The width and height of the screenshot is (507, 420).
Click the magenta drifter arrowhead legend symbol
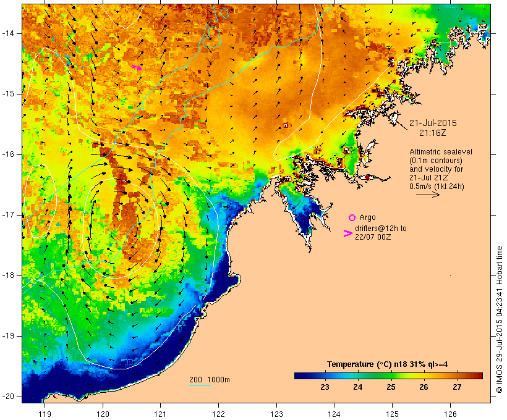pos(348,233)
